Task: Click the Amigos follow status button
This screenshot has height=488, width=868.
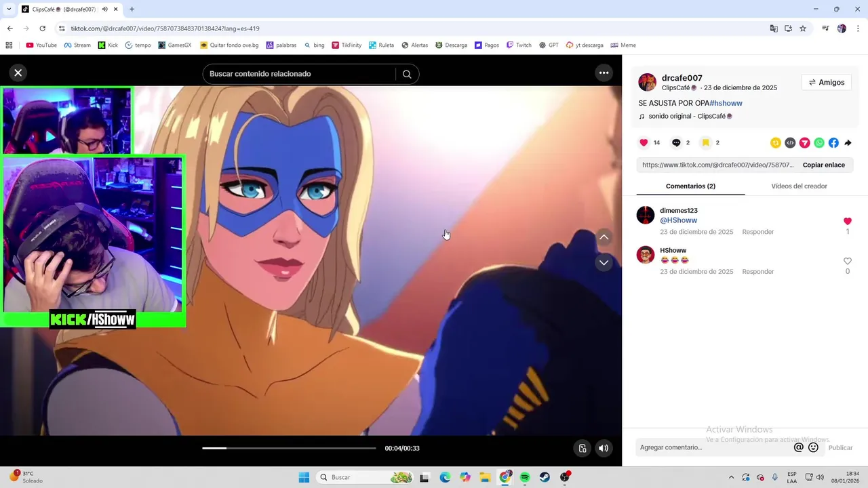Action: [x=827, y=83]
